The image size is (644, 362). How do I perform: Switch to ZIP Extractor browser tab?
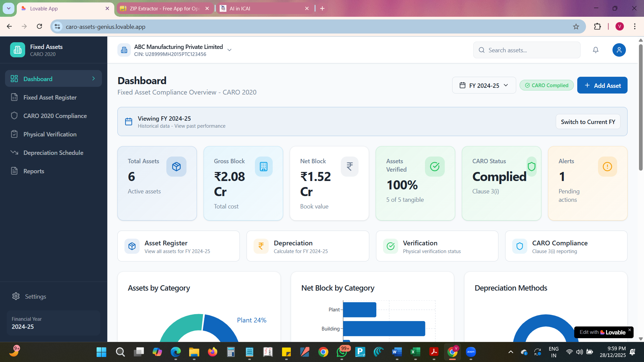coord(164,8)
